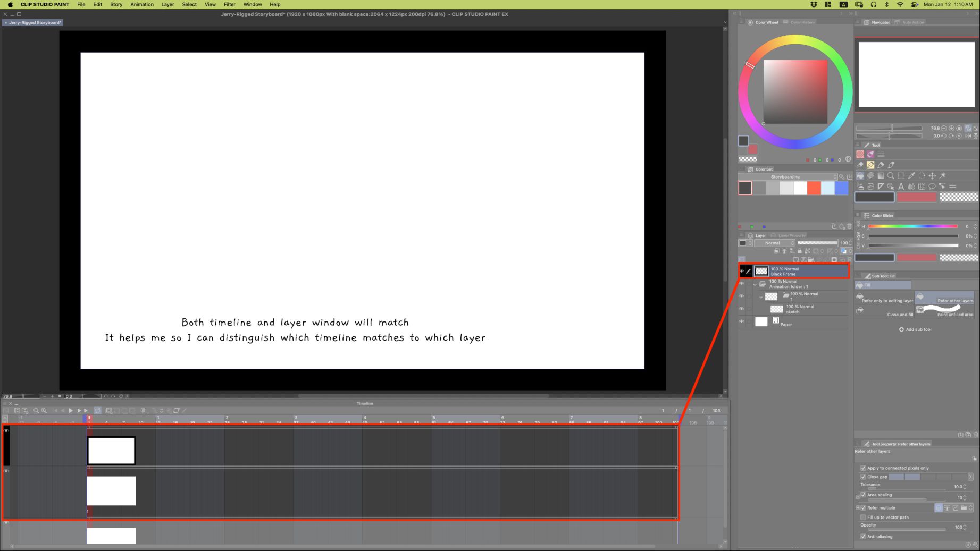Disable the Anti-aliasing checkbox
The height and width of the screenshot is (551, 980).
[863, 537]
